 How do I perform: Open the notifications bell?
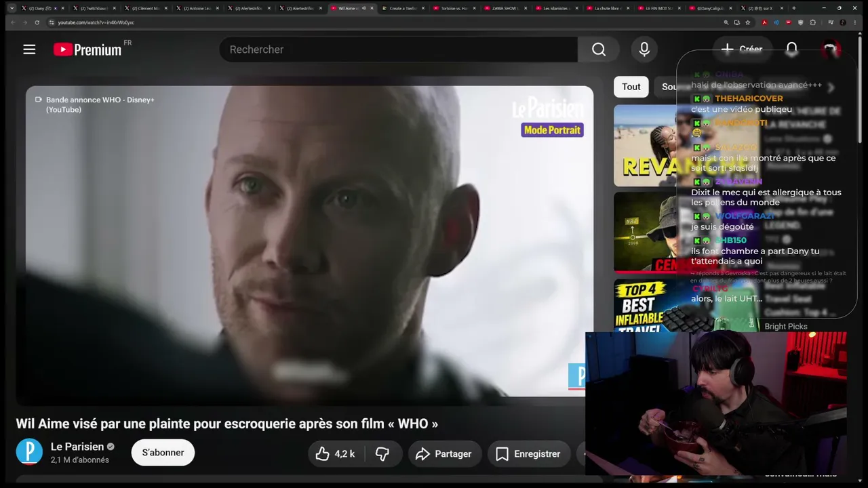coord(792,49)
